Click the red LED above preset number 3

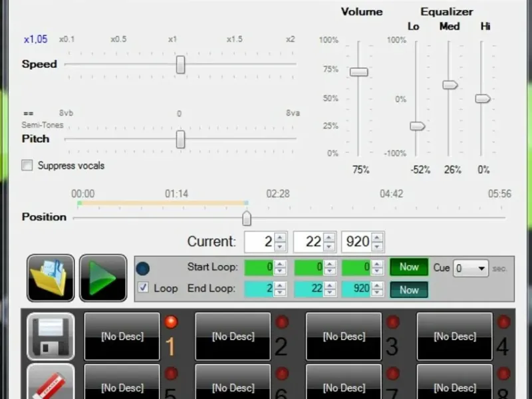coord(392,322)
